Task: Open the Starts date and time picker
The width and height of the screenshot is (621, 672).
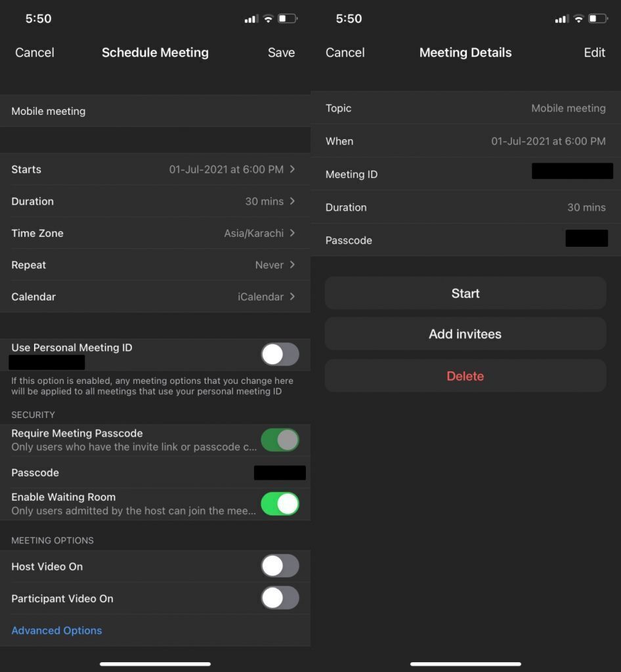Action: 155,169
